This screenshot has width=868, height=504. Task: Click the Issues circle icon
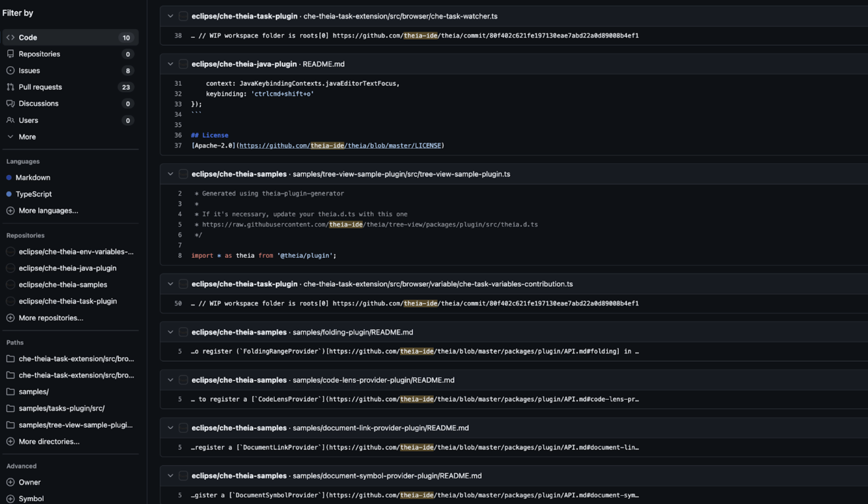tap(10, 70)
